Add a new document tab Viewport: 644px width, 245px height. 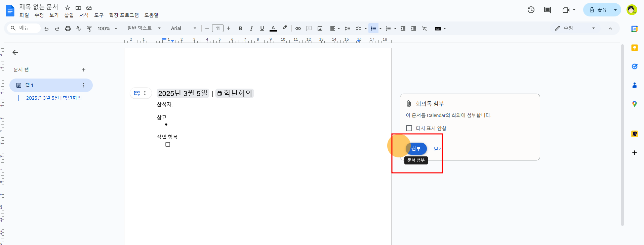84,70
